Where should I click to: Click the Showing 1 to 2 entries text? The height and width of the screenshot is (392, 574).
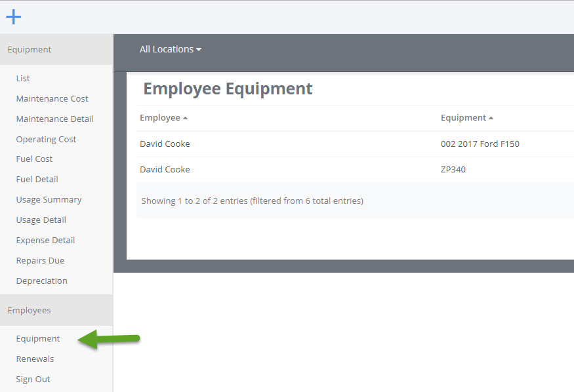[x=252, y=201]
